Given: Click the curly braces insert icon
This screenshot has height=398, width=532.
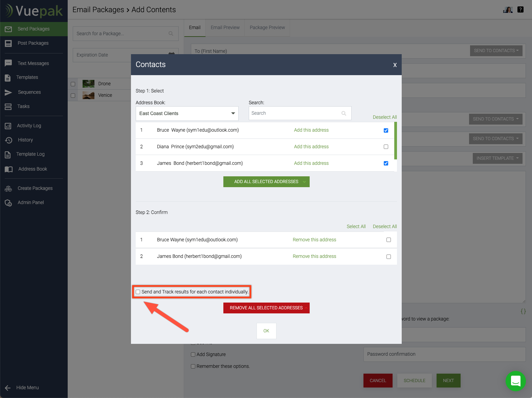Looking at the screenshot, I should coord(523,311).
